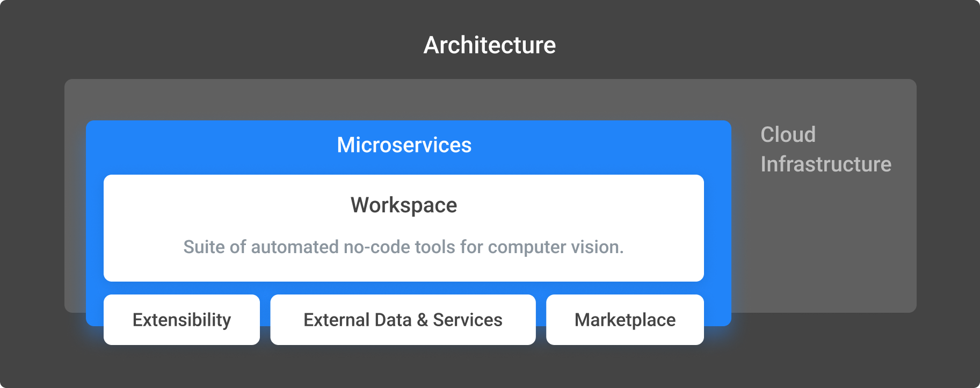980x388 pixels.
Task: Click the blue panel beside the Microservices heading
Action: click(591, 146)
